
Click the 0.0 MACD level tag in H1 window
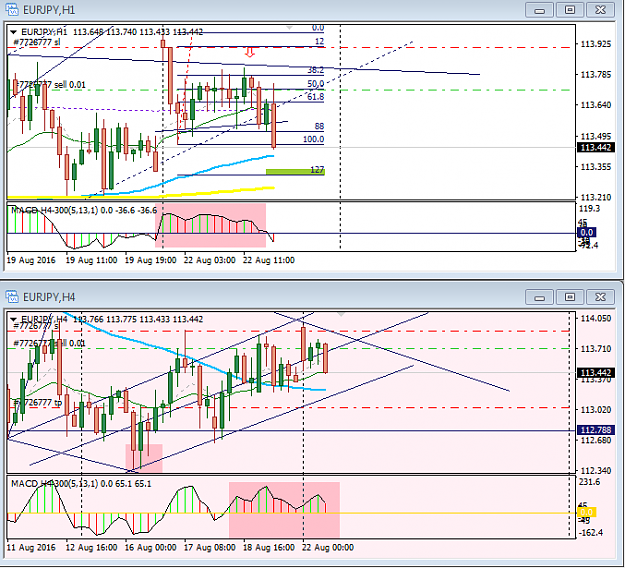pos(586,232)
